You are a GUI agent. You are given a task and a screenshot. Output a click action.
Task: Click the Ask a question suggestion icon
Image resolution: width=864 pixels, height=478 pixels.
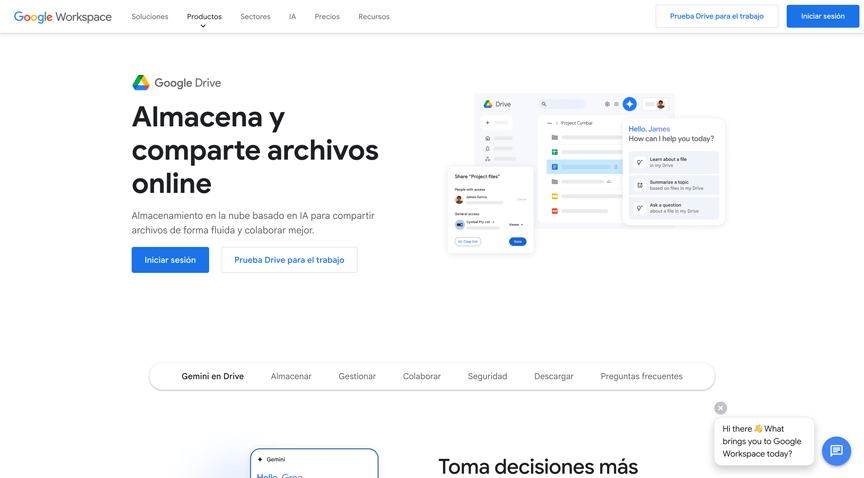pyautogui.click(x=639, y=208)
